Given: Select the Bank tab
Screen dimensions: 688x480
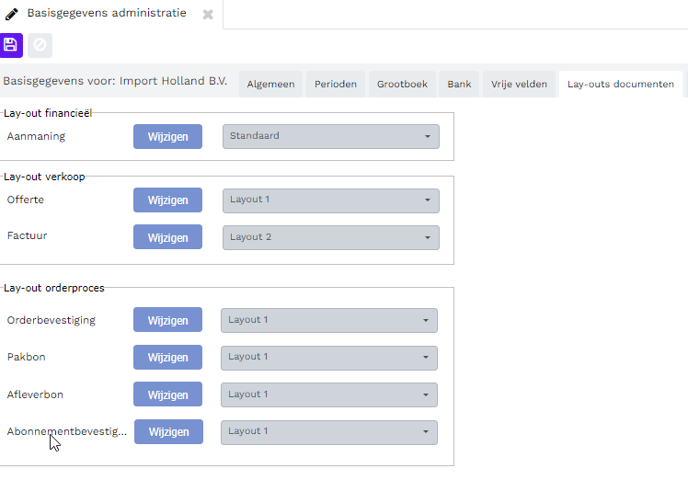Looking at the screenshot, I should [459, 84].
